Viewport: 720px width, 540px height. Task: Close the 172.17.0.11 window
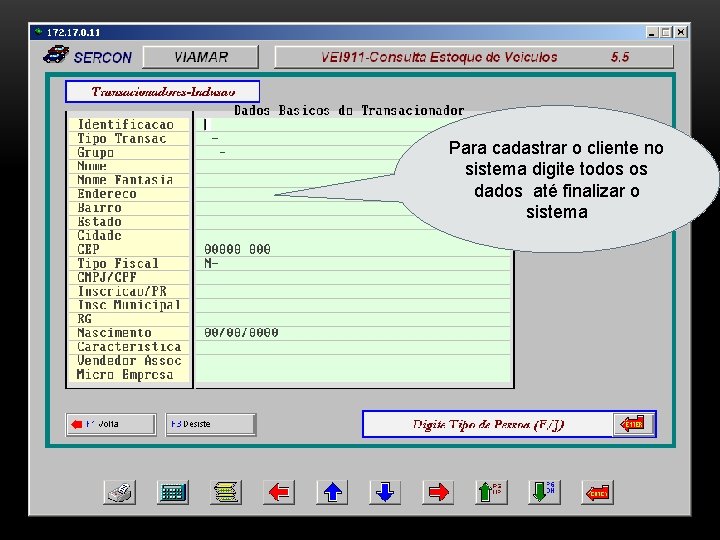[681, 32]
